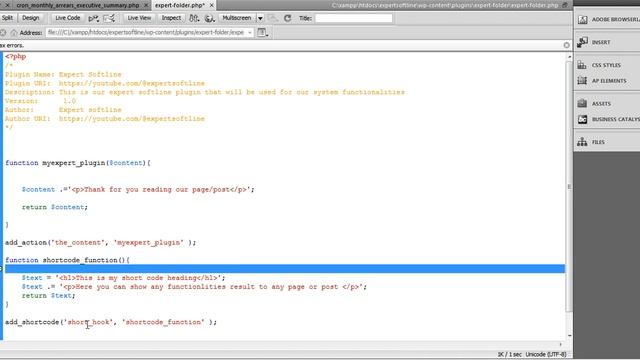Image resolution: width=640 pixels, height=360 pixels.
Task: Click the '1K / 1 sec' status entry
Action: tap(509, 354)
